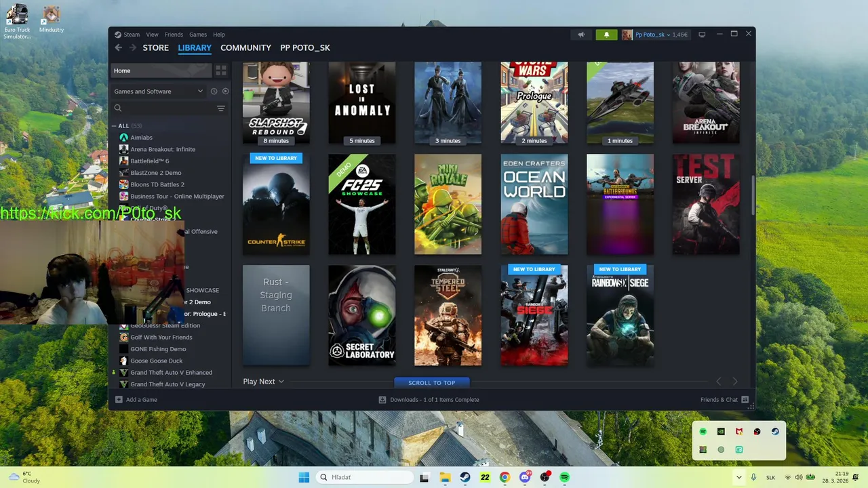Click library vertical scrollbar thumb

[751, 196]
